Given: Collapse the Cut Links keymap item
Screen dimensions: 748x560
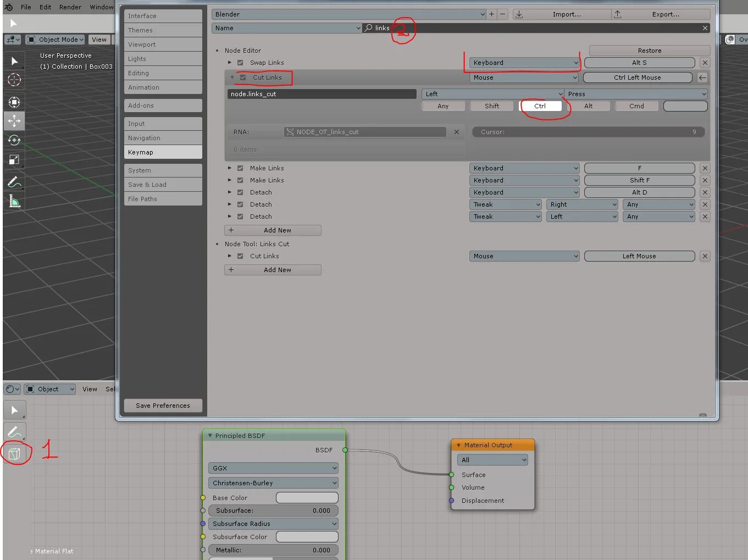Looking at the screenshot, I should click(x=232, y=77).
